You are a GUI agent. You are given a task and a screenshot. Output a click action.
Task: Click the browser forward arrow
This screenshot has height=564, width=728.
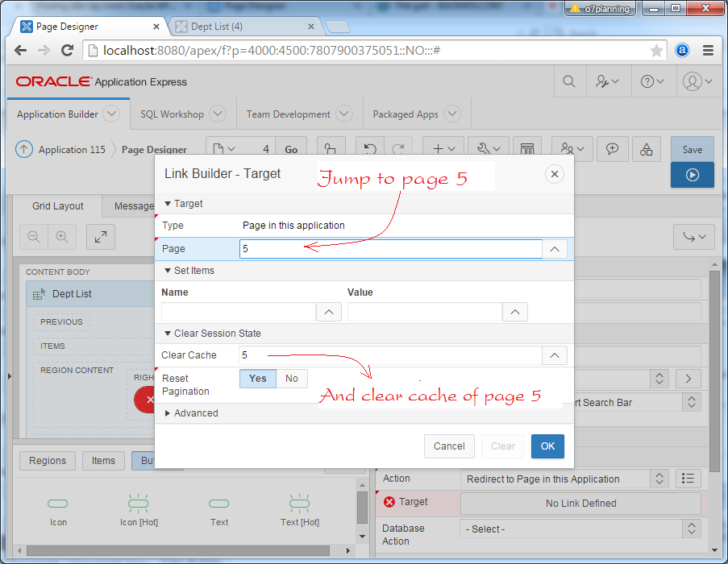point(44,50)
